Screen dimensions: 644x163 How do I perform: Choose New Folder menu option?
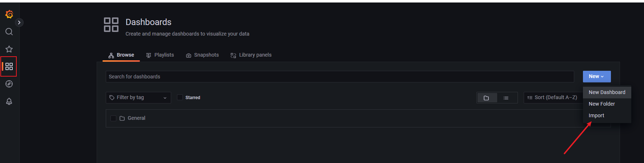pos(602,104)
